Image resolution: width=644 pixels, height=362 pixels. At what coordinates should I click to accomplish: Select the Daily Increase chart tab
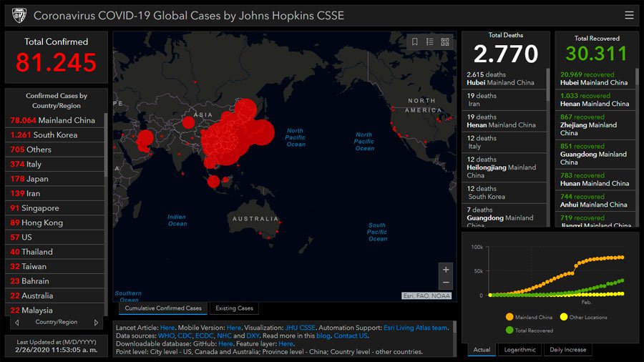pos(567,350)
